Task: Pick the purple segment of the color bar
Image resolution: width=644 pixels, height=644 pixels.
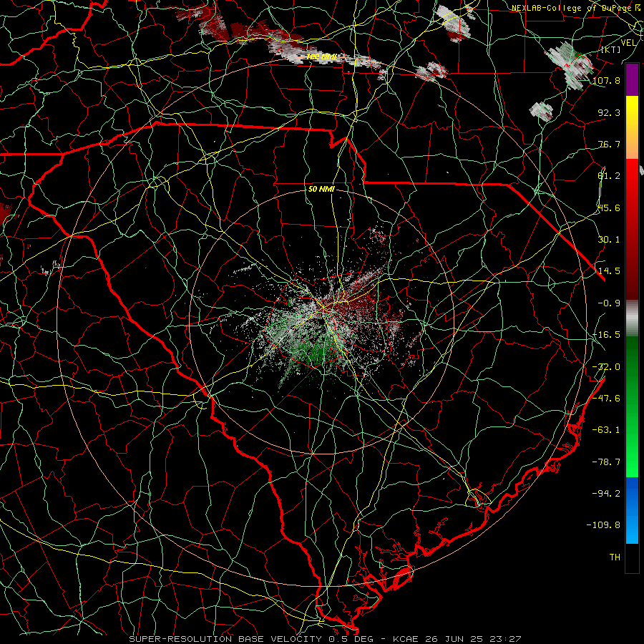Action: 632,79
